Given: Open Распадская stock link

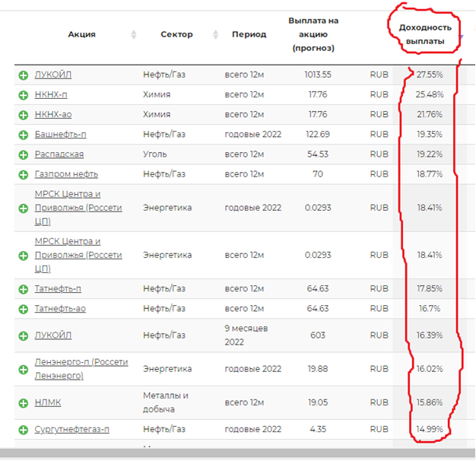Looking at the screenshot, I should (59, 154).
